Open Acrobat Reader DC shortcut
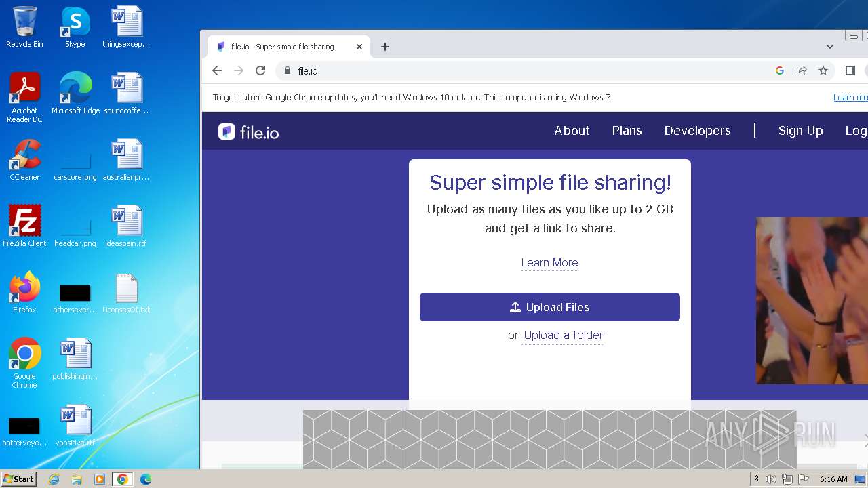This screenshot has width=868, height=488. click(24, 97)
